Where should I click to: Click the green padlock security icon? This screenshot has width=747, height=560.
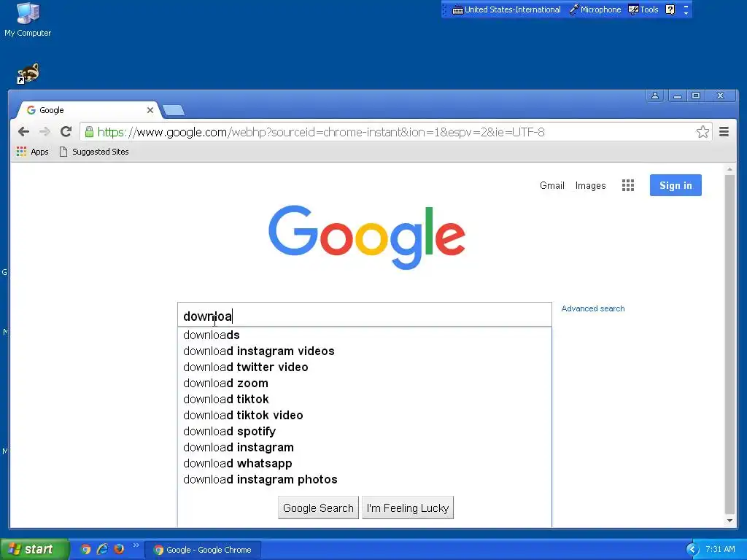[89, 132]
